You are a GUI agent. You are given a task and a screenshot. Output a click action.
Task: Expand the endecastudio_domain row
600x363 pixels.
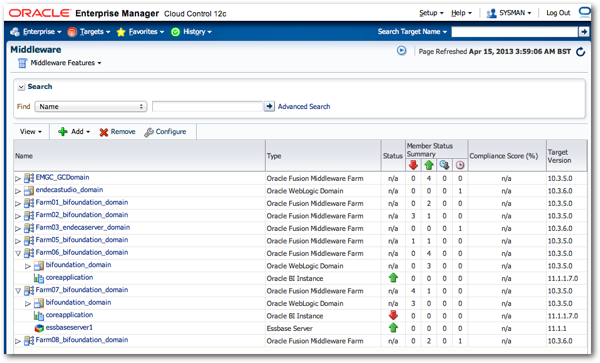(18, 191)
